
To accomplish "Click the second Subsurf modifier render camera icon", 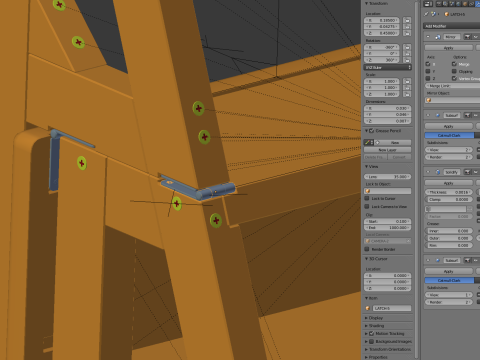I will click(x=467, y=260).
